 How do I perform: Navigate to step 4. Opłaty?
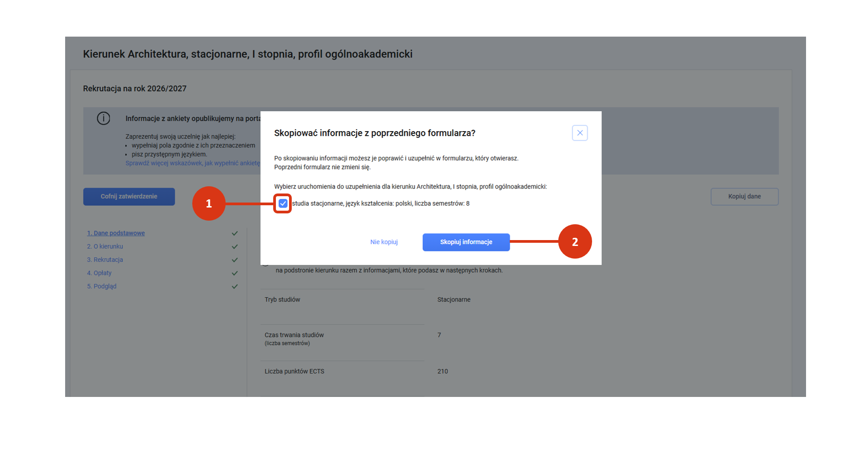coord(99,273)
